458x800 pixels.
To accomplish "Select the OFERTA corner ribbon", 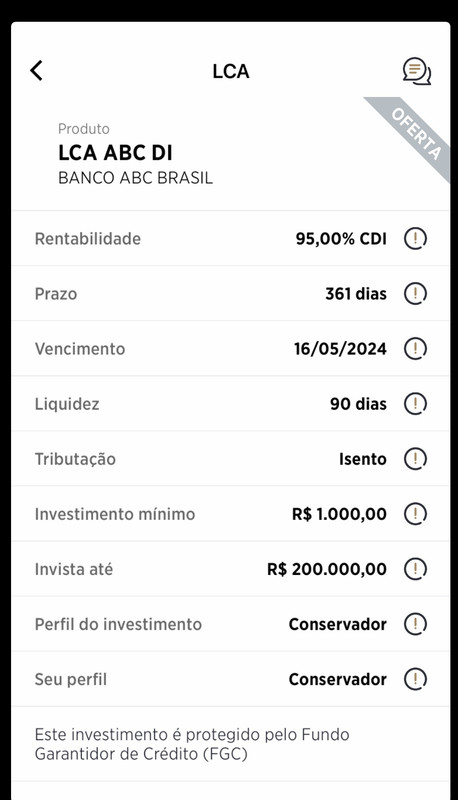I will tap(416, 134).
